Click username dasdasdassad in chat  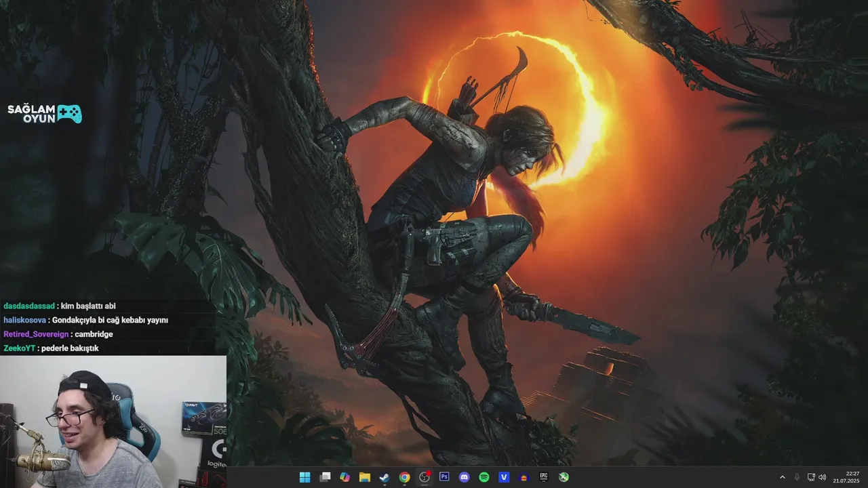29,306
